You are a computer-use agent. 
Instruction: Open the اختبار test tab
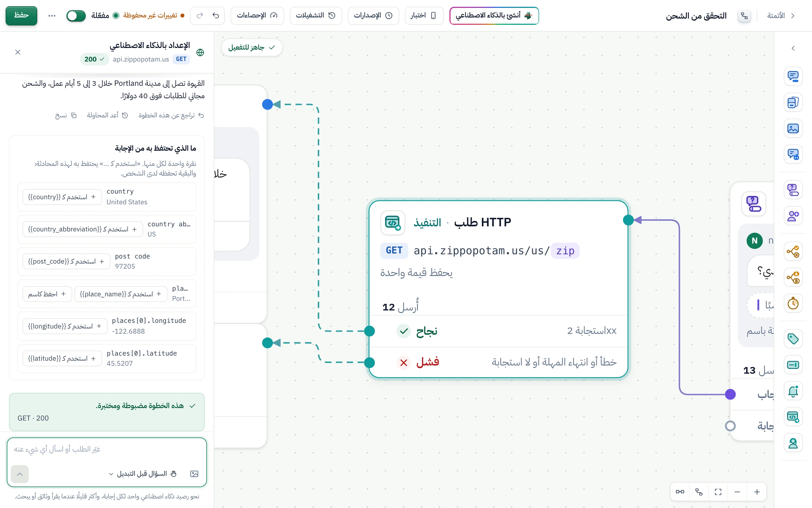click(x=424, y=16)
